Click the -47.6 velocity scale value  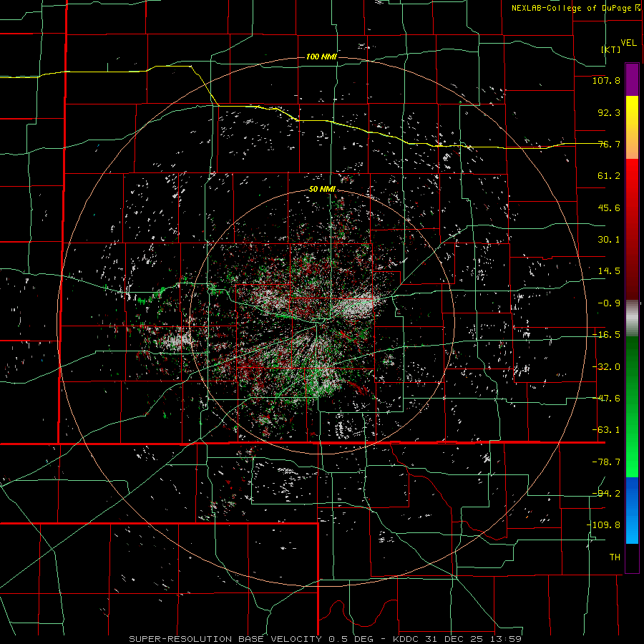pyautogui.click(x=606, y=399)
